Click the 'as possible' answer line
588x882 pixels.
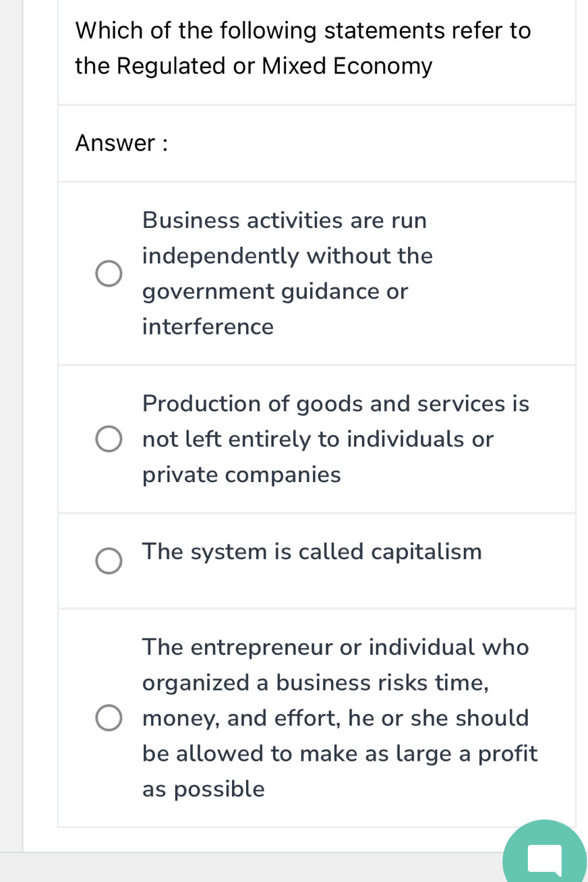pyautogui.click(x=204, y=789)
